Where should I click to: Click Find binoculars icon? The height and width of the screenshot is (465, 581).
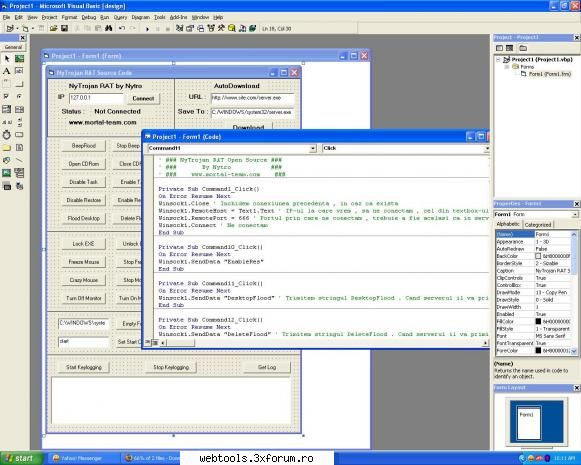coord(109,28)
